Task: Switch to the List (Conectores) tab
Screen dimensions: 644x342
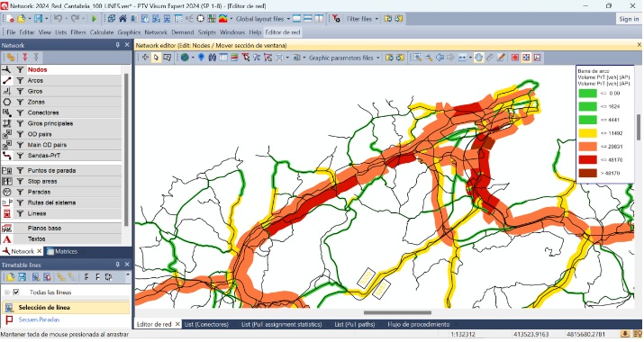Action: 206,324
